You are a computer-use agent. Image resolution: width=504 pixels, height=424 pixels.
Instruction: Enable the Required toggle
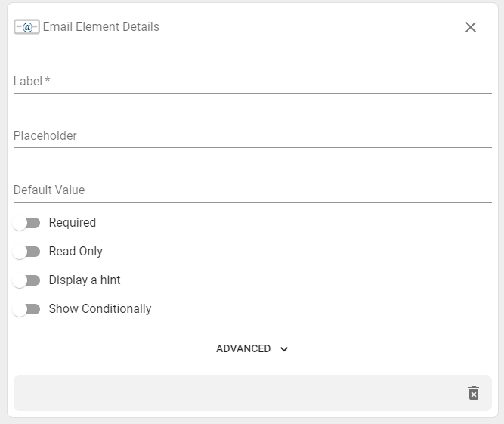pyautogui.click(x=26, y=223)
